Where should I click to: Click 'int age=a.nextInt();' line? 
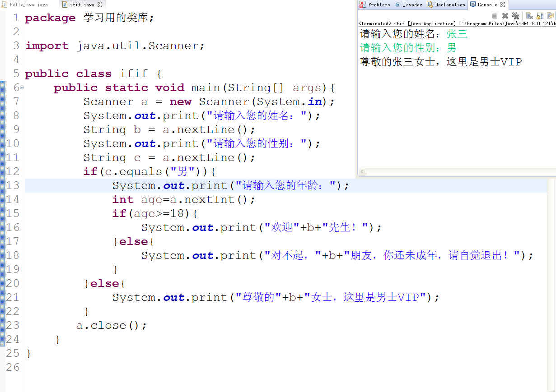(x=184, y=200)
